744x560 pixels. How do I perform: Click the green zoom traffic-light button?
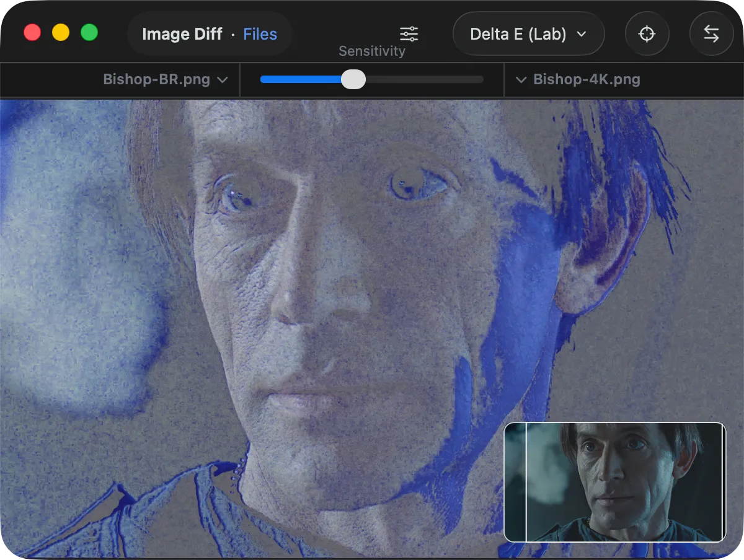coord(89,32)
